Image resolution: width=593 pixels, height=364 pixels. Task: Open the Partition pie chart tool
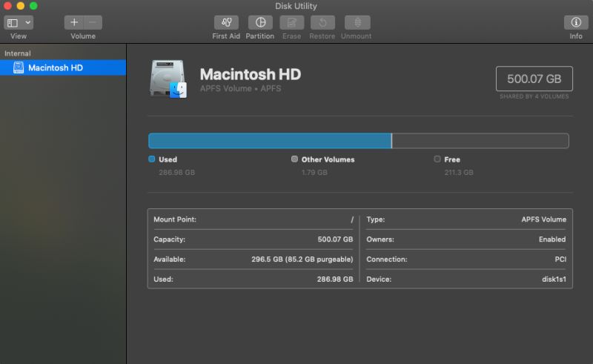click(x=260, y=22)
